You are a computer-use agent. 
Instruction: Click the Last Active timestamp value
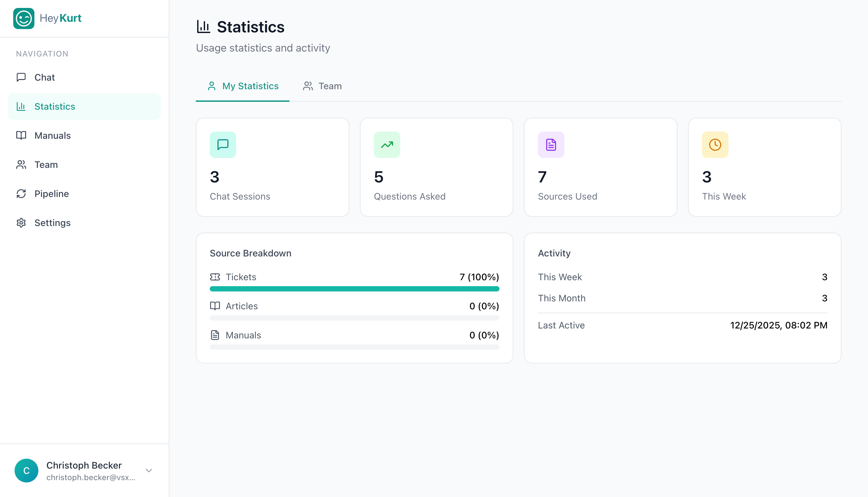click(x=779, y=325)
